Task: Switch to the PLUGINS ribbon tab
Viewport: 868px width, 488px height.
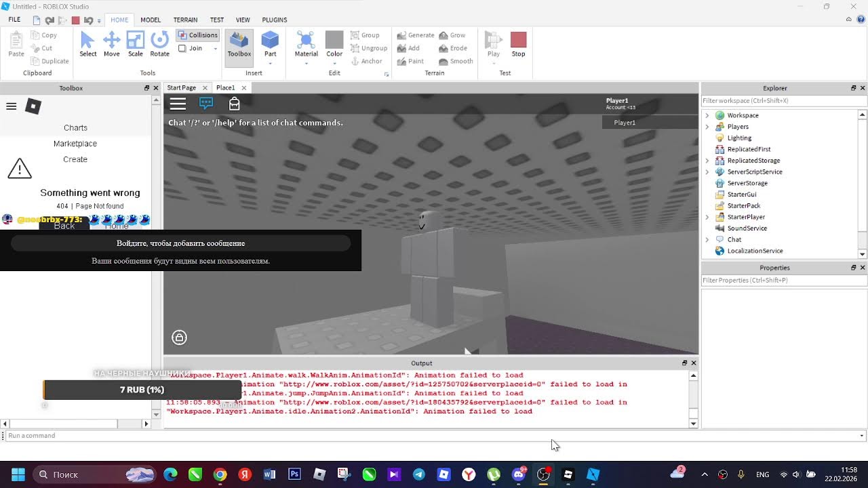Action: click(x=274, y=20)
